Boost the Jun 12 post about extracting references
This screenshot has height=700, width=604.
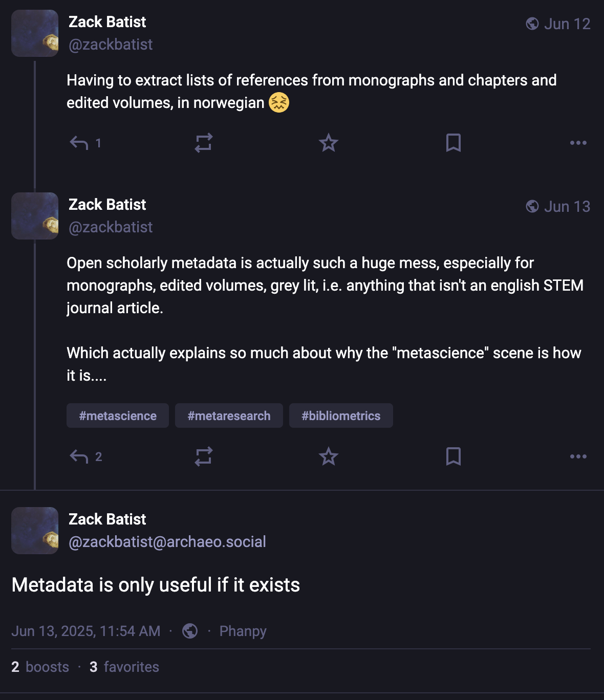(x=204, y=143)
